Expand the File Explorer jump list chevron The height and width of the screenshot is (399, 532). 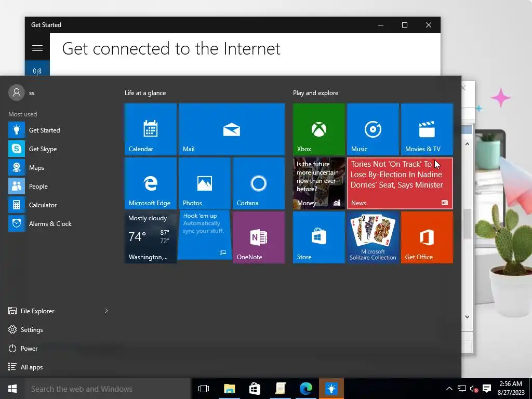pyautogui.click(x=106, y=311)
